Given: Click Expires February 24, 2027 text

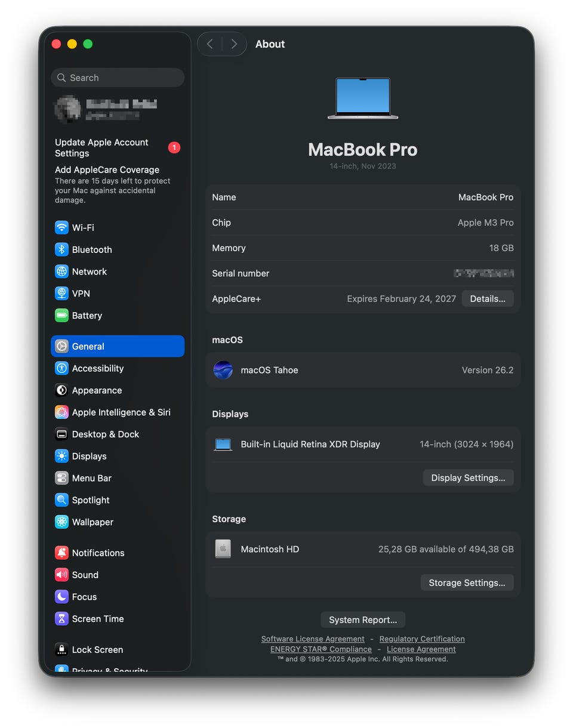Looking at the screenshot, I should pos(402,298).
